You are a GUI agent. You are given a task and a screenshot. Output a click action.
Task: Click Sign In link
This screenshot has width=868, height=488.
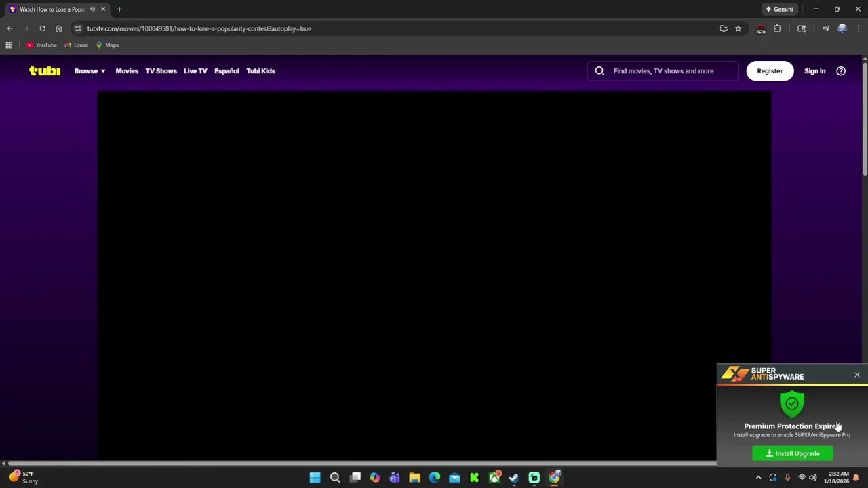(x=814, y=70)
